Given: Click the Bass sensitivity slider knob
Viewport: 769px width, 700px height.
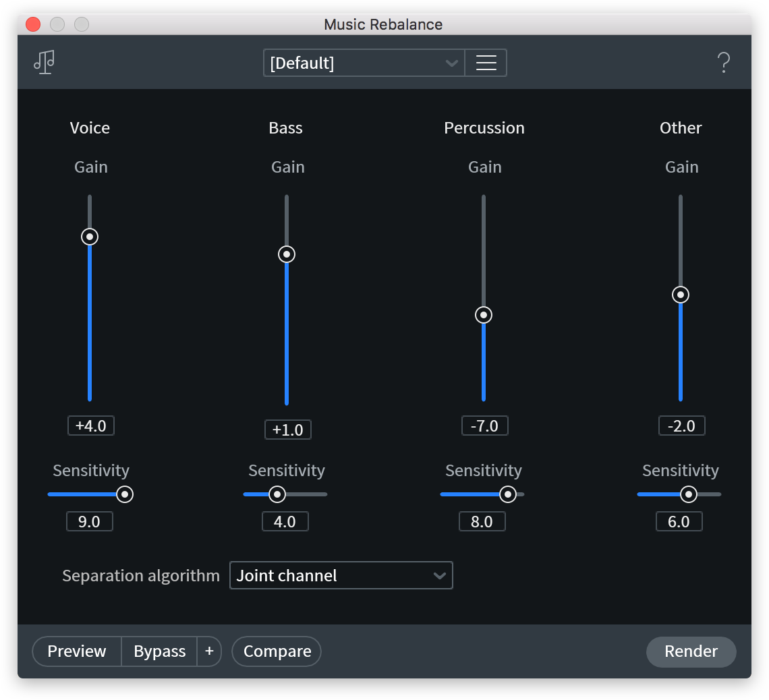Looking at the screenshot, I should click(277, 494).
